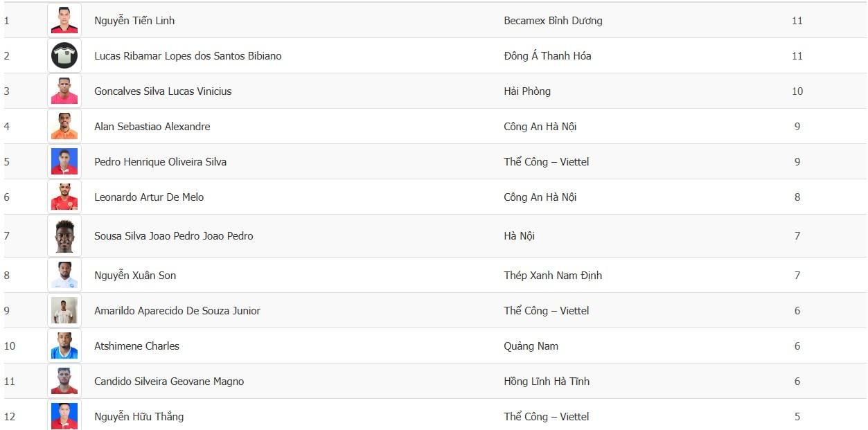Click the Thép Xanh Nam Định team name
The width and height of the screenshot is (868, 430).
click(553, 276)
